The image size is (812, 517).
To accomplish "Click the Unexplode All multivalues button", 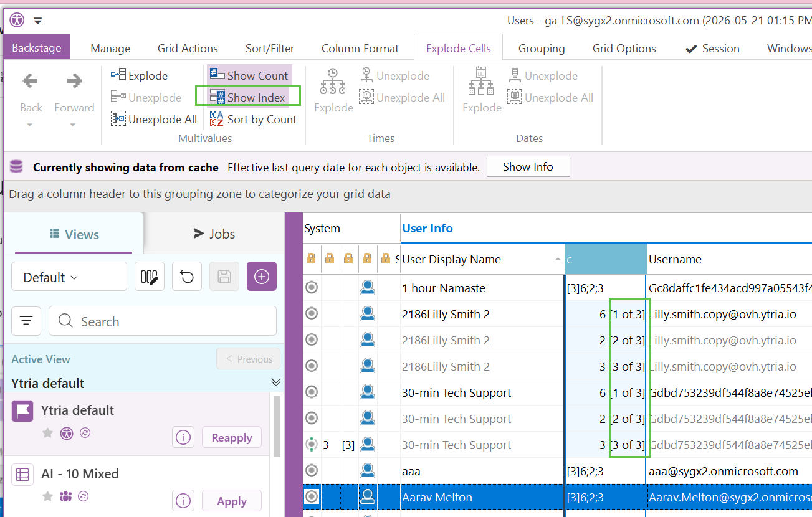I will tap(154, 119).
